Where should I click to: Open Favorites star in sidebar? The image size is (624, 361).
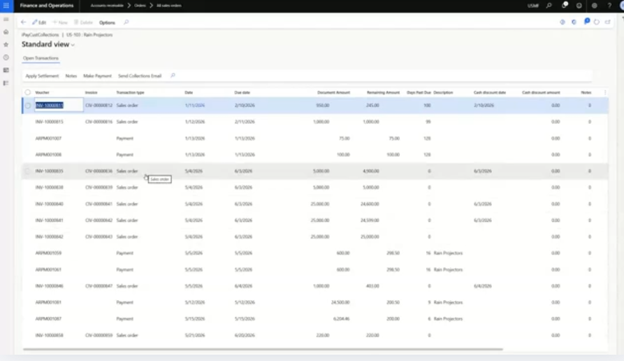pos(6,45)
